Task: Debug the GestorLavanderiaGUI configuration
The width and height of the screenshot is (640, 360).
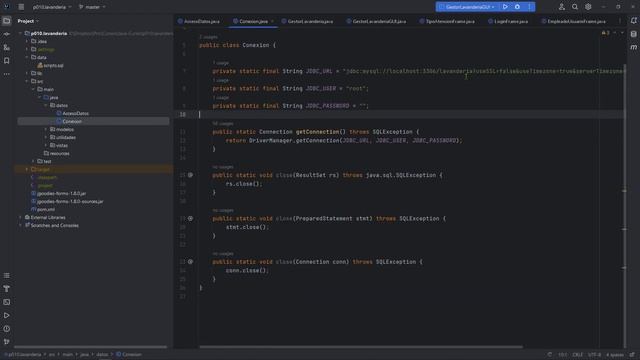Action: tap(517, 7)
